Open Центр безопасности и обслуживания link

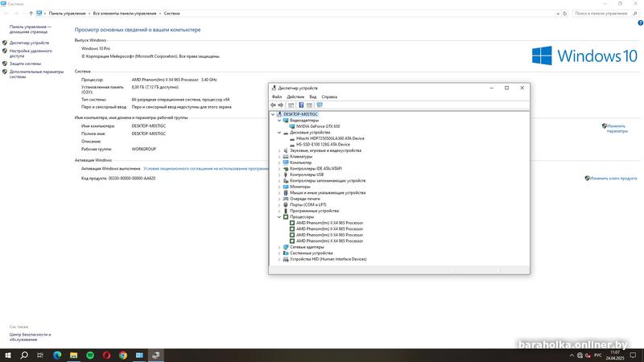[x=31, y=337]
